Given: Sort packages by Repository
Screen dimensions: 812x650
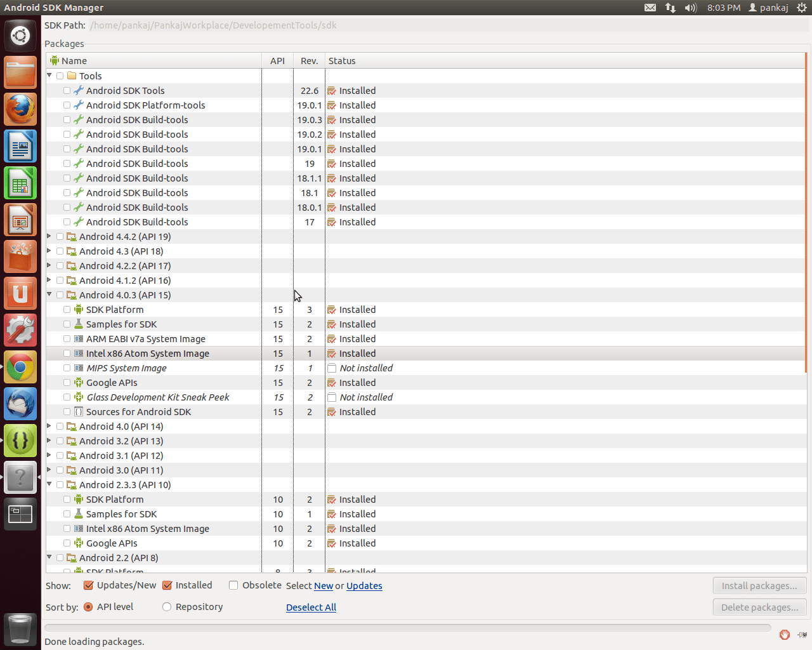Looking at the screenshot, I should pyautogui.click(x=167, y=607).
